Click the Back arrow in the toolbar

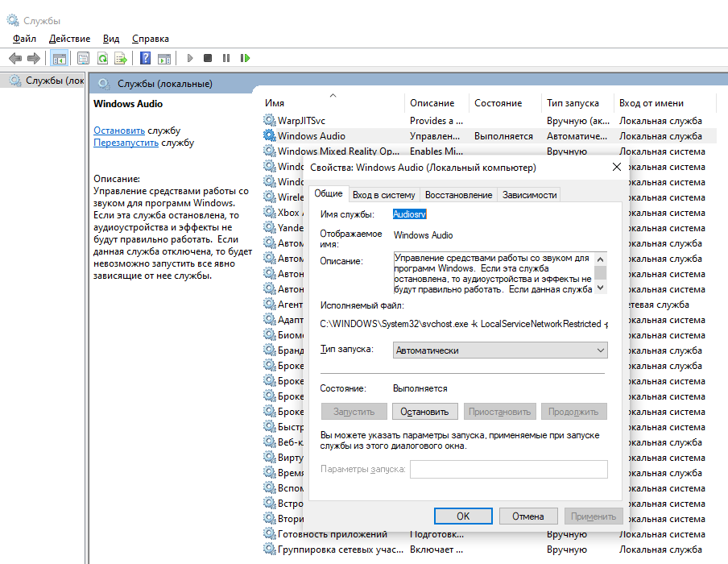pyautogui.click(x=15, y=58)
